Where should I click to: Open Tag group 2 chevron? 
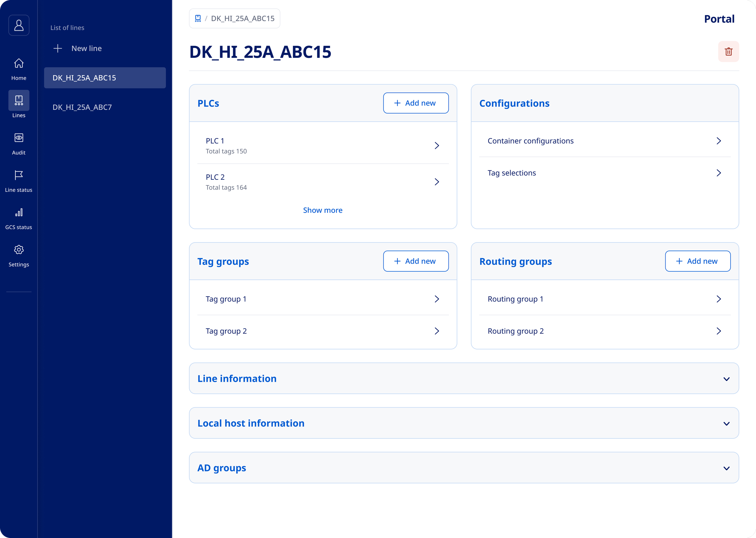[437, 331]
